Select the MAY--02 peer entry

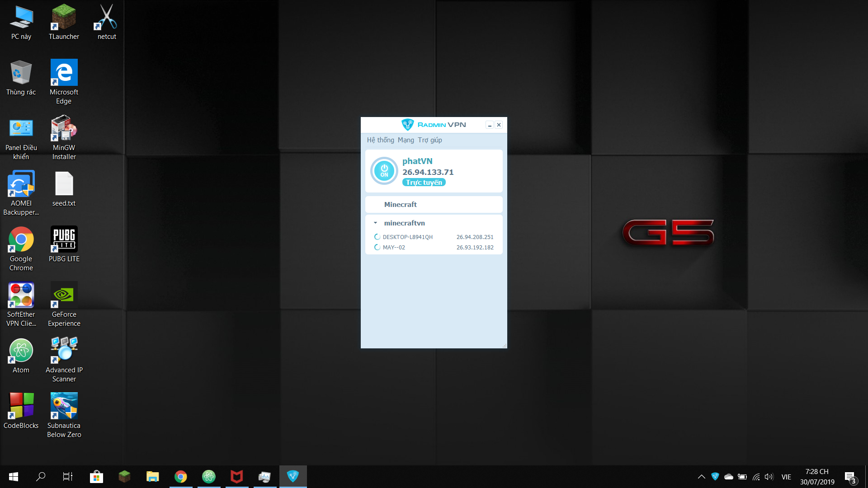pyautogui.click(x=394, y=247)
